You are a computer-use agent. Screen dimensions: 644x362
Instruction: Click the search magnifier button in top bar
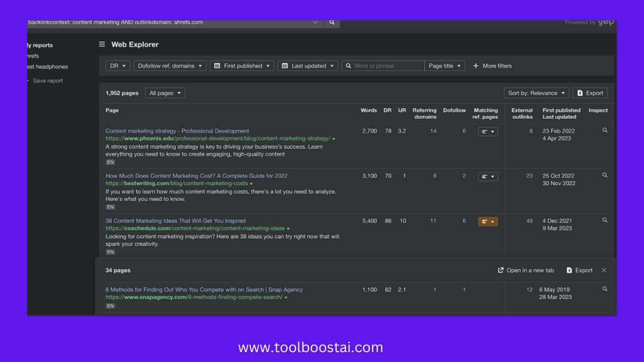tap(332, 23)
